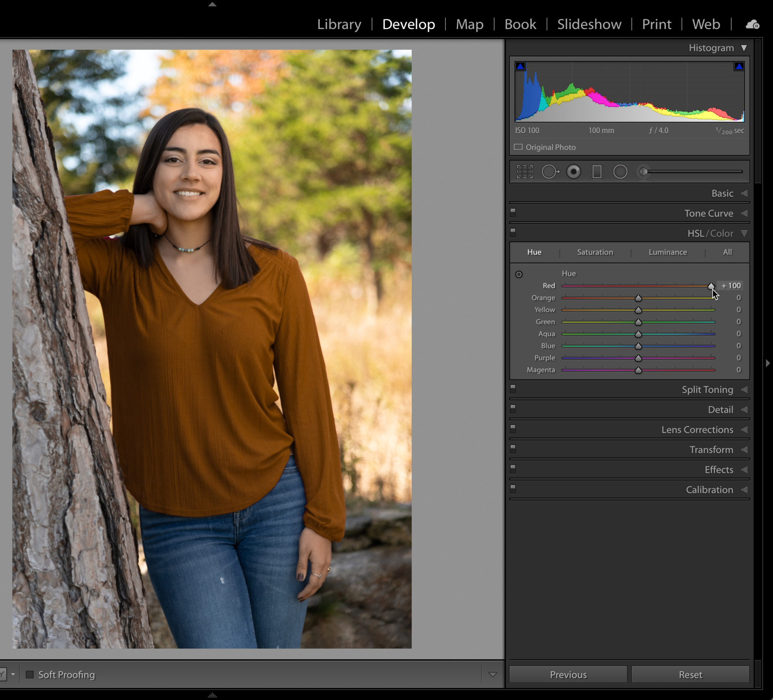Image resolution: width=773 pixels, height=700 pixels.
Task: Toggle the shadow clipping indicator on histogram
Action: coord(520,66)
